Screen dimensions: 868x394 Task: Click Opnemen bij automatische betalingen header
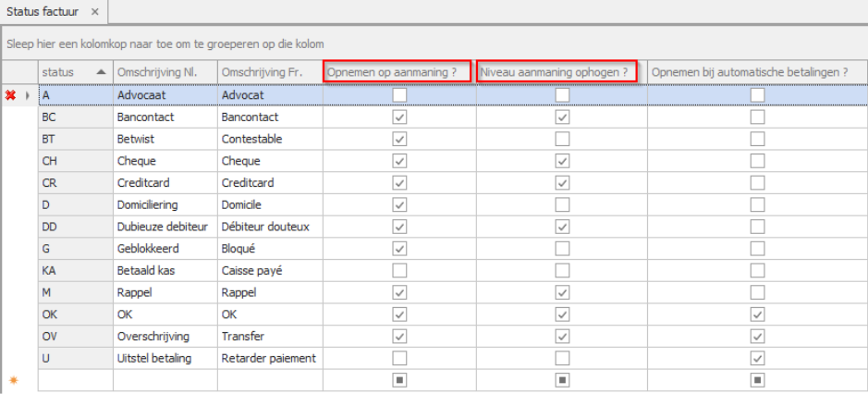click(x=757, y=72)
